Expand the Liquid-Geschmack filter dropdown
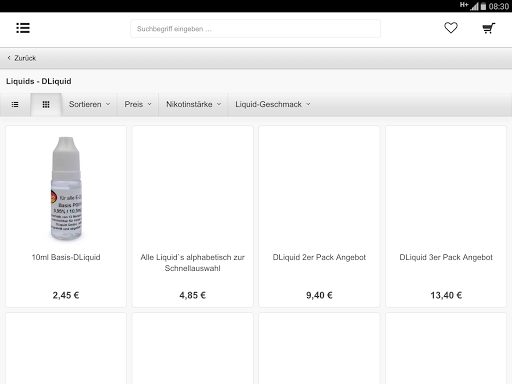Viewport: 512px width, 384px height. (273, 104)
